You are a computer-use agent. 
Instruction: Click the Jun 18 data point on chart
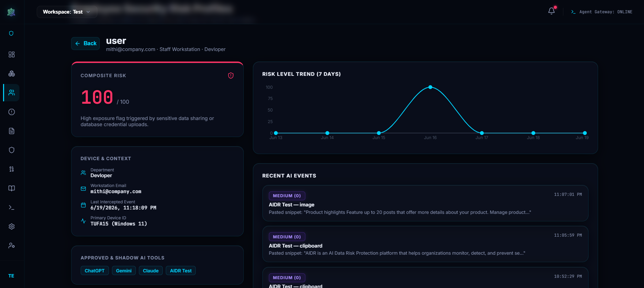533,133
